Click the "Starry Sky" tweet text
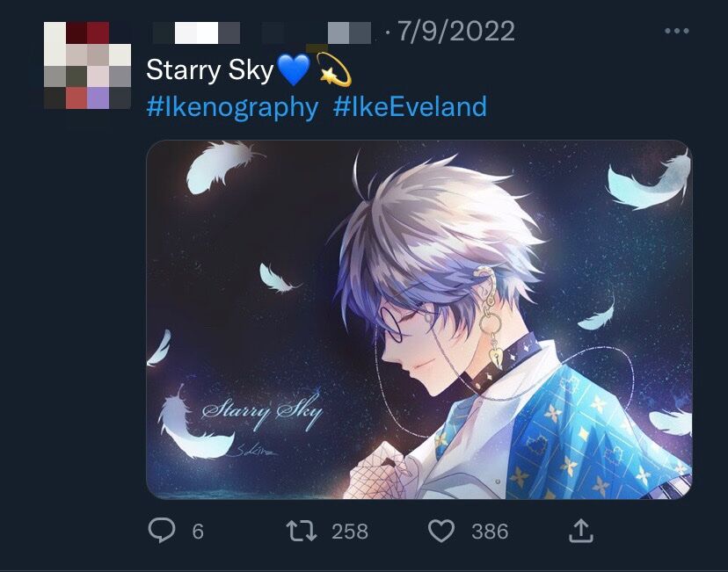Screen dimensions: 728x572 pyautogui.click(x=210, y=70)
